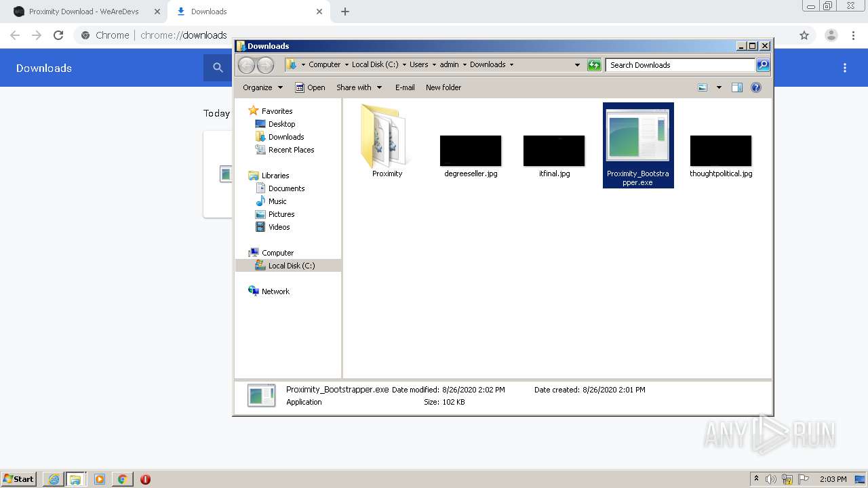Click the search magnifier in Explorer
This screenshot has width=868, height=488.
pos(763,65)
